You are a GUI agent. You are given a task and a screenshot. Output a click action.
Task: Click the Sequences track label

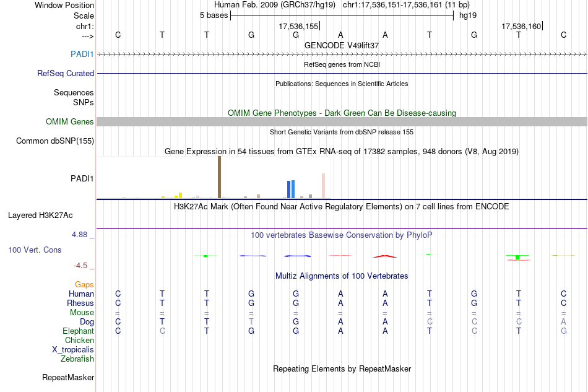pyautogui.click(x=74, y=92)
